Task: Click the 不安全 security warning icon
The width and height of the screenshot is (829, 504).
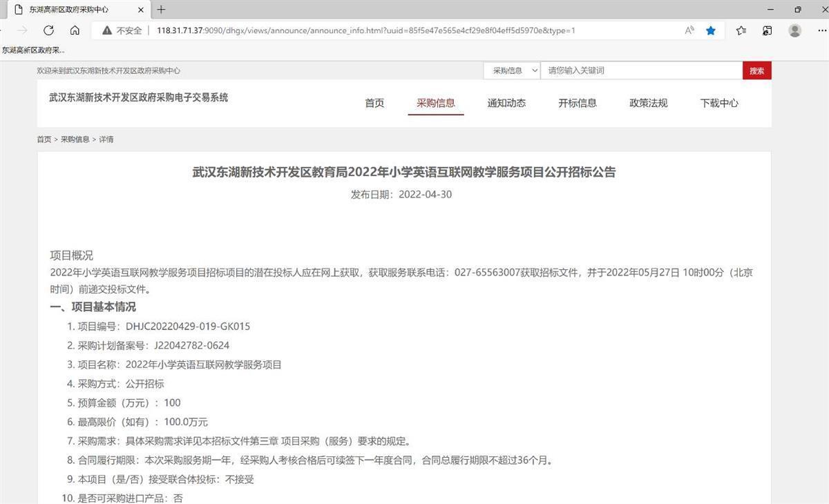Action: pyautogui.click(x=107, y=30)
